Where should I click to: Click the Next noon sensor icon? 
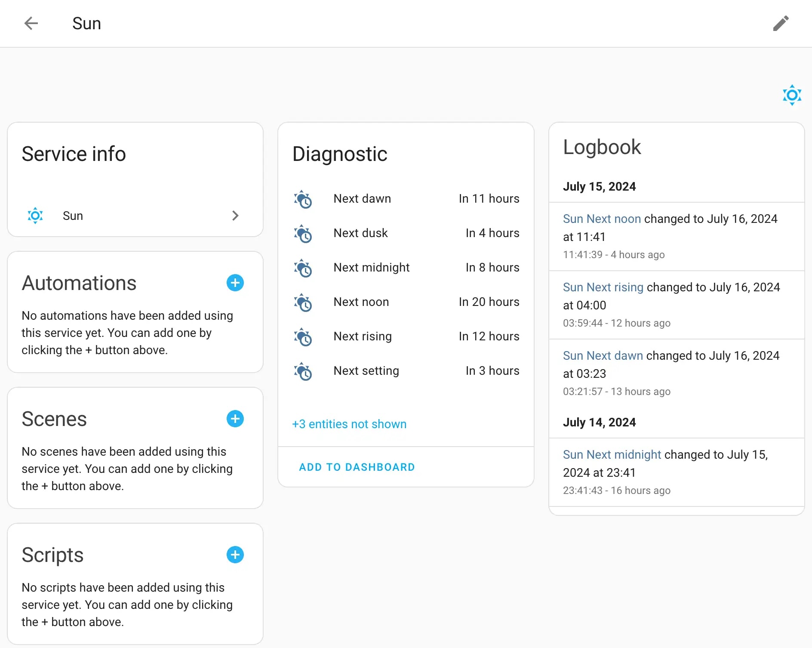pos(303,302)
